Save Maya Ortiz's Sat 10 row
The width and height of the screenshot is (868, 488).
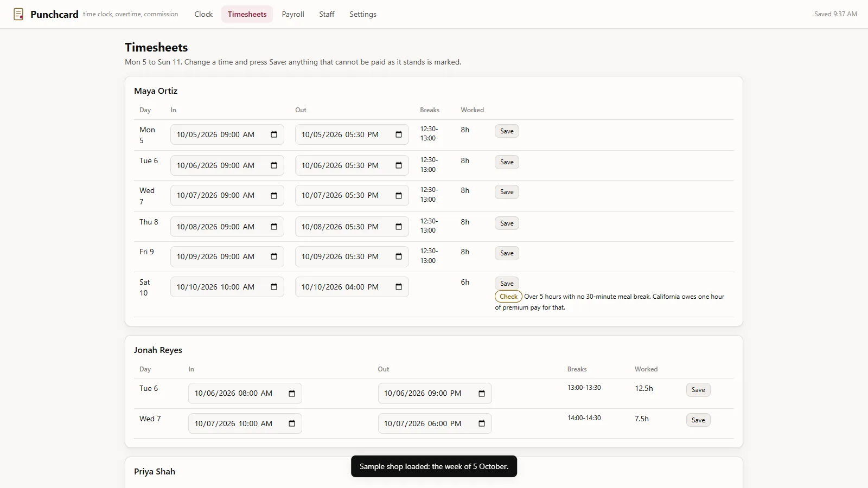tap(507, 284)
